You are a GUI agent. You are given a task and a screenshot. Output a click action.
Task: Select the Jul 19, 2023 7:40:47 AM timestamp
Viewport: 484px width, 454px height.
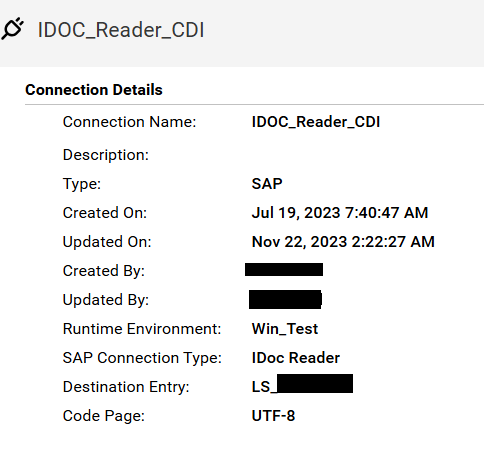[x=340, y=213]
